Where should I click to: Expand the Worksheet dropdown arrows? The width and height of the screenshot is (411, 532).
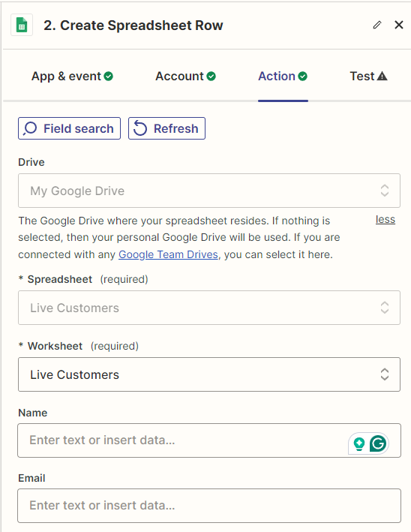click(x=384, y=374)
